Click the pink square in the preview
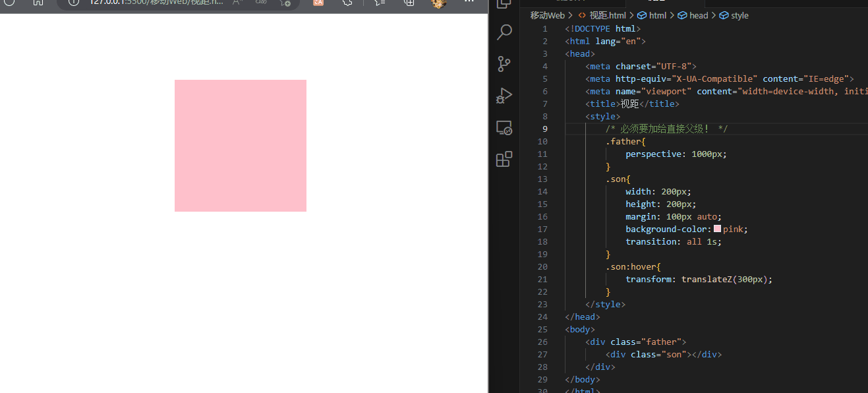Screen dimensions: 868x393 point(241,146)
